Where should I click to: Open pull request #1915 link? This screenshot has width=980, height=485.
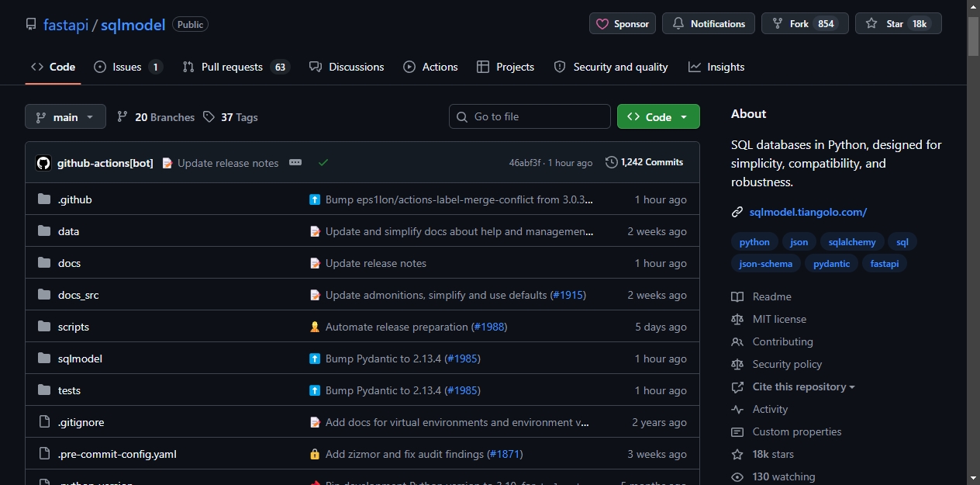[x=568, y=295]
